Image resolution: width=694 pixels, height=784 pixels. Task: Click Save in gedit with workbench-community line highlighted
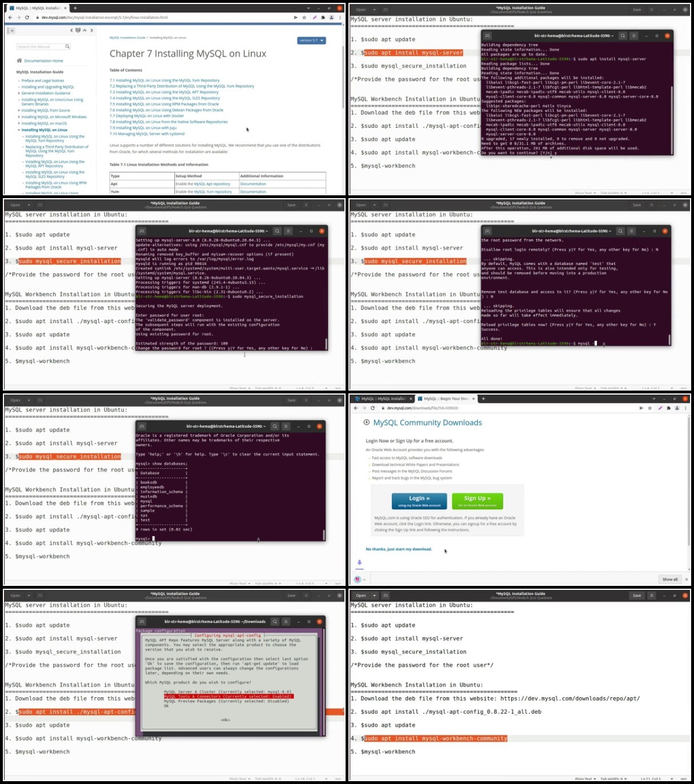637,595
